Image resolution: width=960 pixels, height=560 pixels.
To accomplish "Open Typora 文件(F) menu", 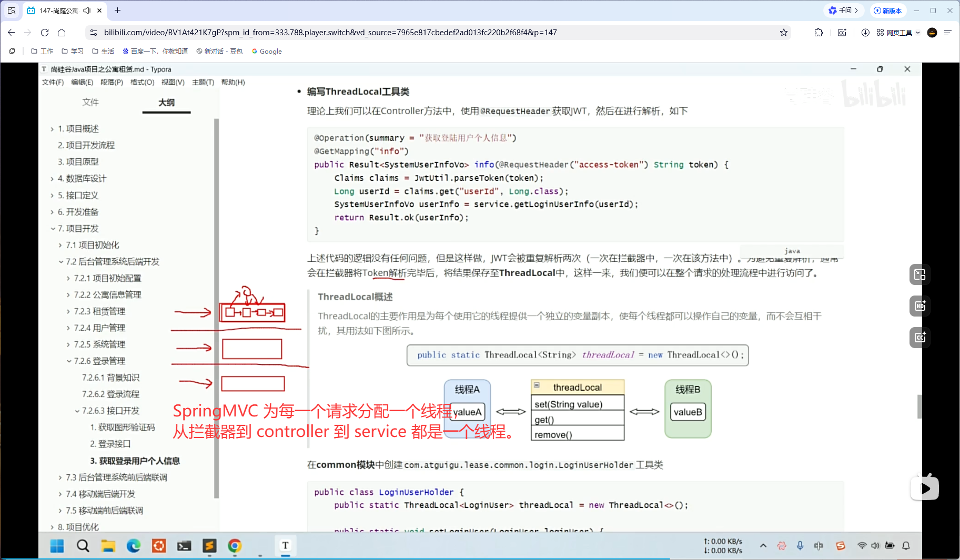I will (x=53, y=83).
